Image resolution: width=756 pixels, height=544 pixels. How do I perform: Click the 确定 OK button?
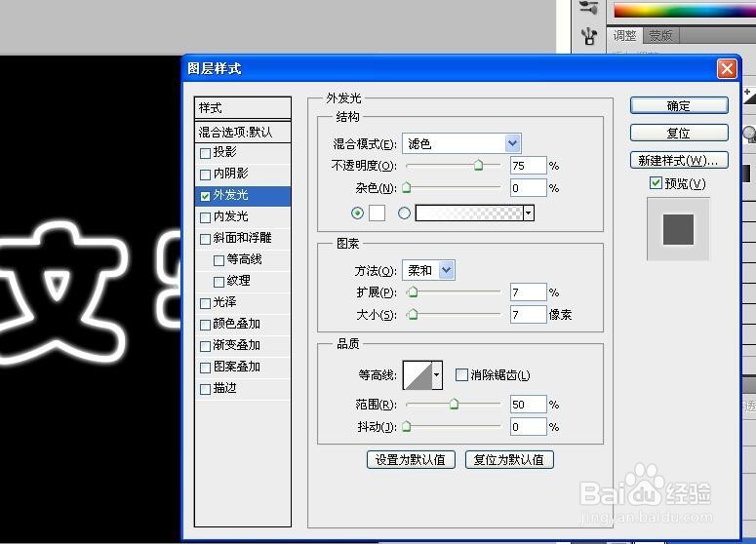tap(679, 105)
